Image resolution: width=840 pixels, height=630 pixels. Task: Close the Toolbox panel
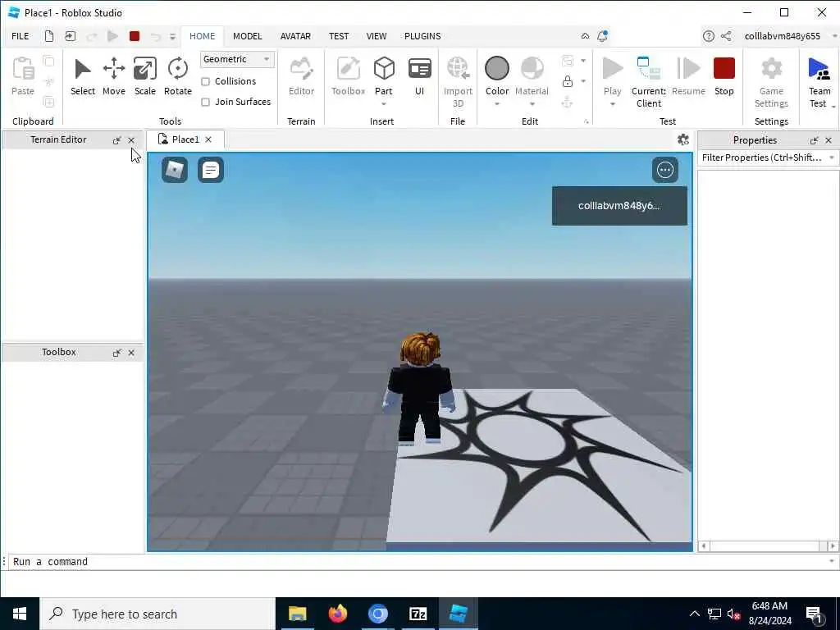click(x=131, y=353)
